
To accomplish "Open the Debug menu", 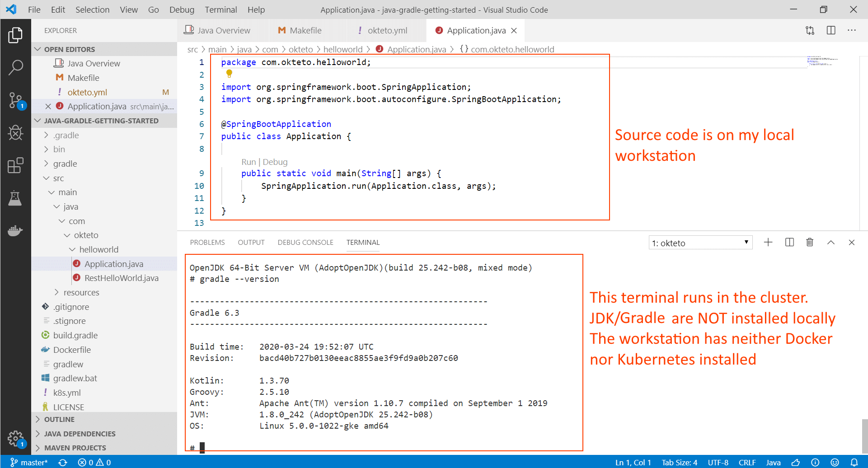I will coord(182,9).
